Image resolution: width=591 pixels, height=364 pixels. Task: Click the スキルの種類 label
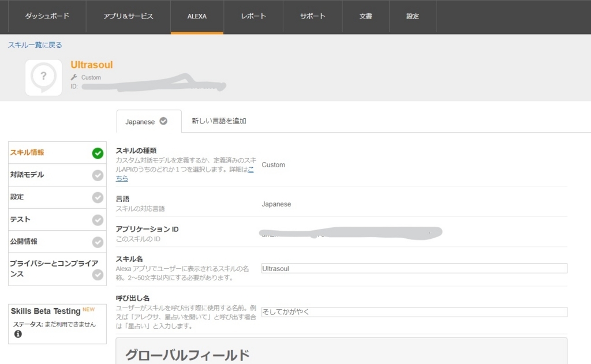(136, 151)
